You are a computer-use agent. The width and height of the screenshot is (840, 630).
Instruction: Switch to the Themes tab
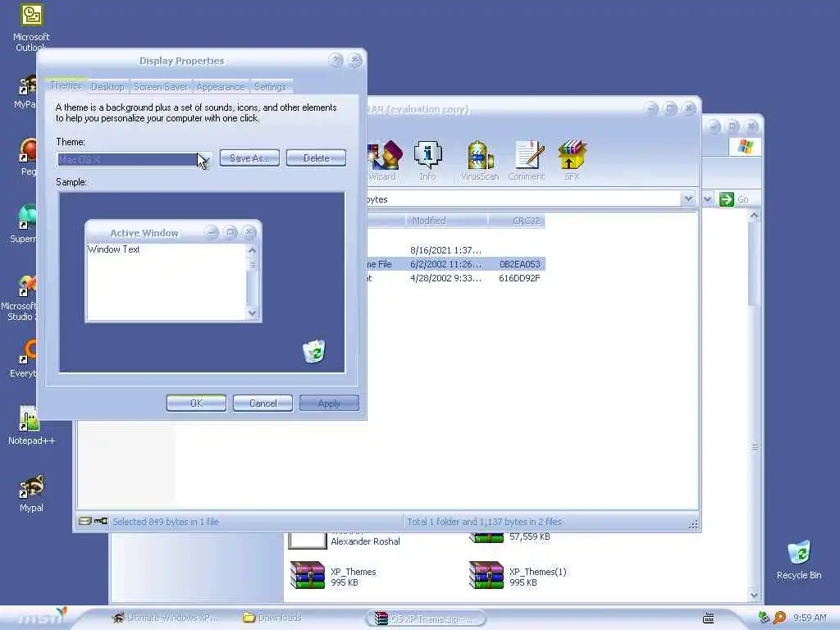point(66,85)
